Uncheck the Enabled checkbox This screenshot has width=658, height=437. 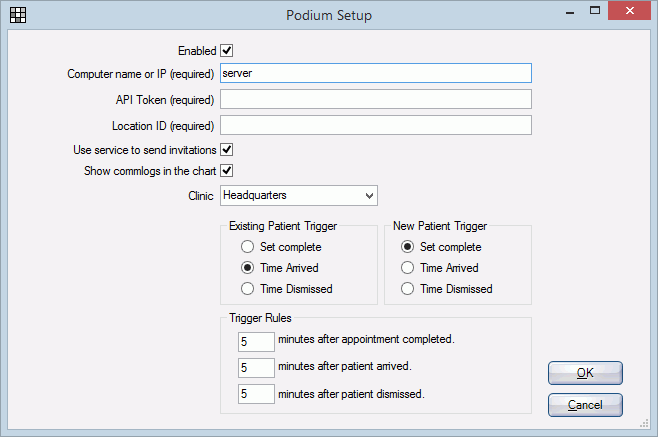tap(227, 51)
